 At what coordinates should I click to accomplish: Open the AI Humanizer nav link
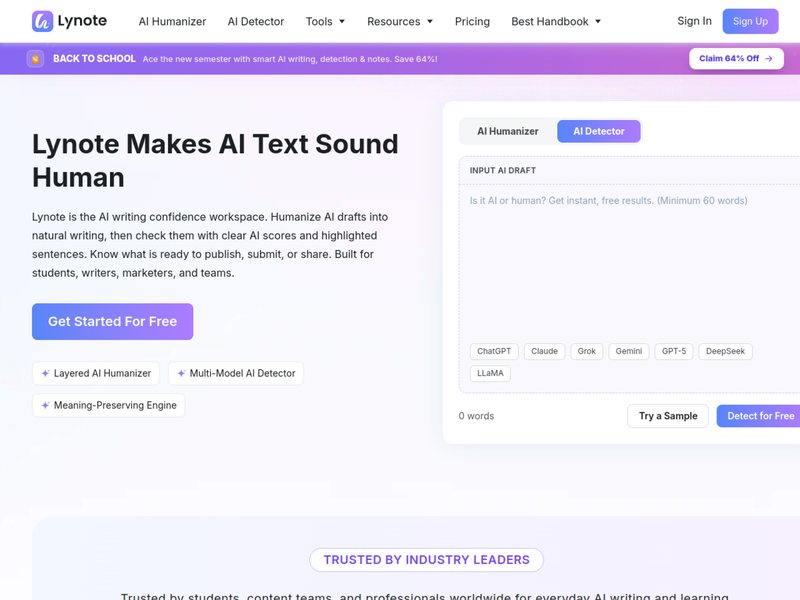pos(172,21)
